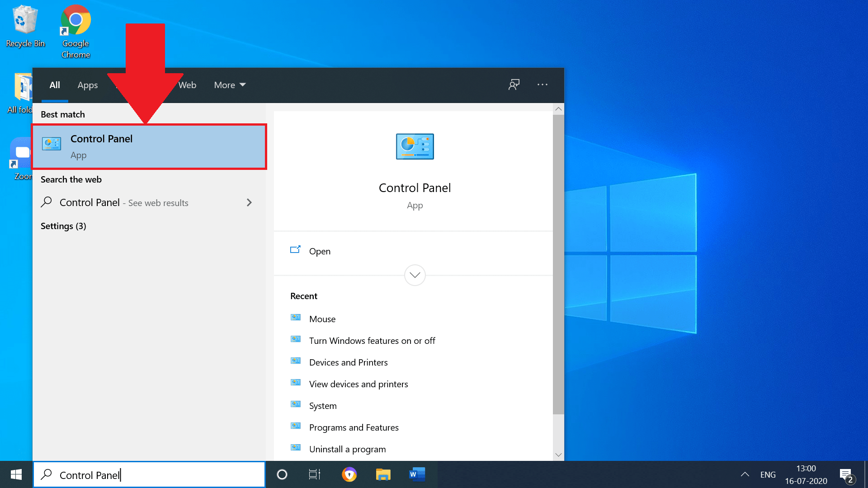
Task: Switch to the Apps search tab
Action: 88,85
